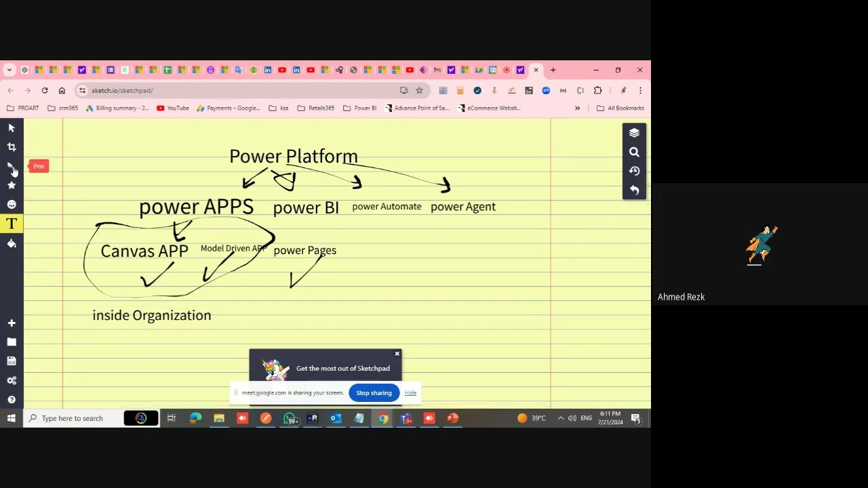
Task: Open Billing summary bookmark
Action: (117, 108)
